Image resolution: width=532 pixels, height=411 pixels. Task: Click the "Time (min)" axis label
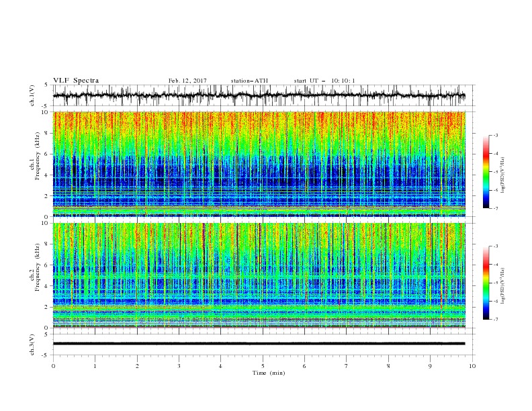point(269,373)
